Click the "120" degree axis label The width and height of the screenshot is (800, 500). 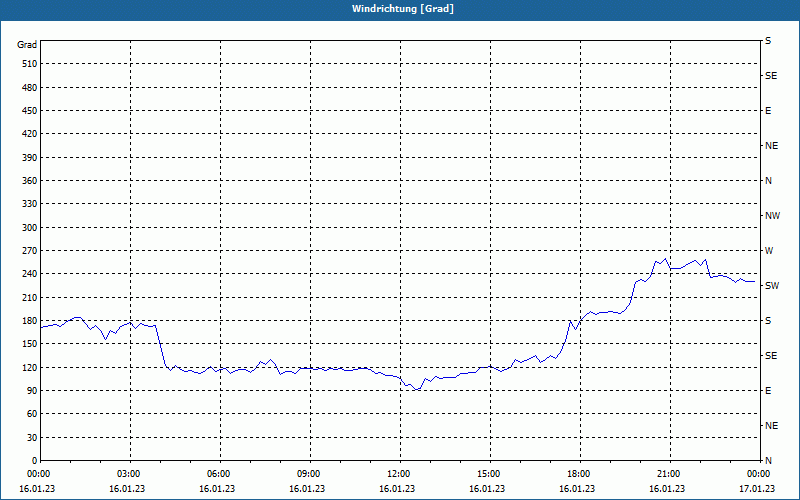pos(30,367)
